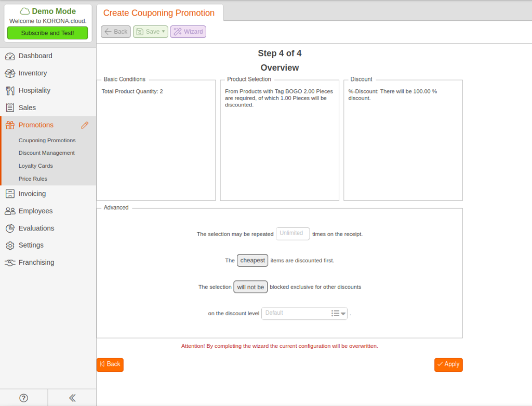Toggle the 'cheapest' items option
The height and width of the screenshot is (406, 532).
pos(252,261)
